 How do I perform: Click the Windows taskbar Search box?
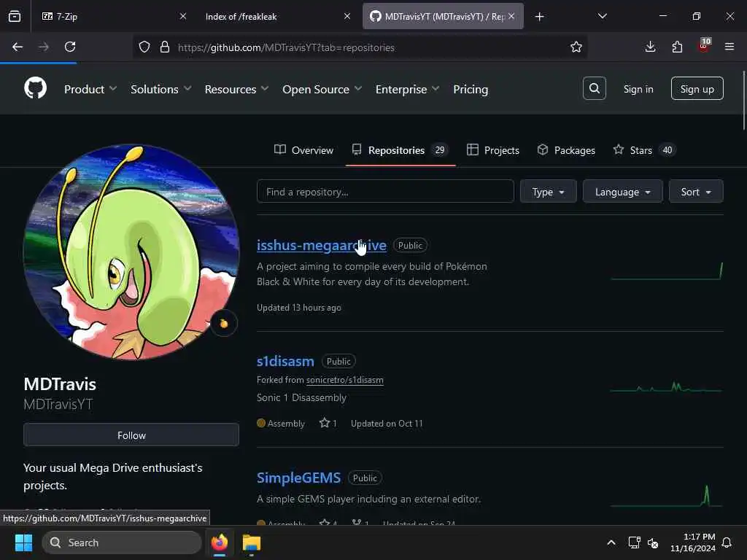pyautogui.click(x=122, y=542)
